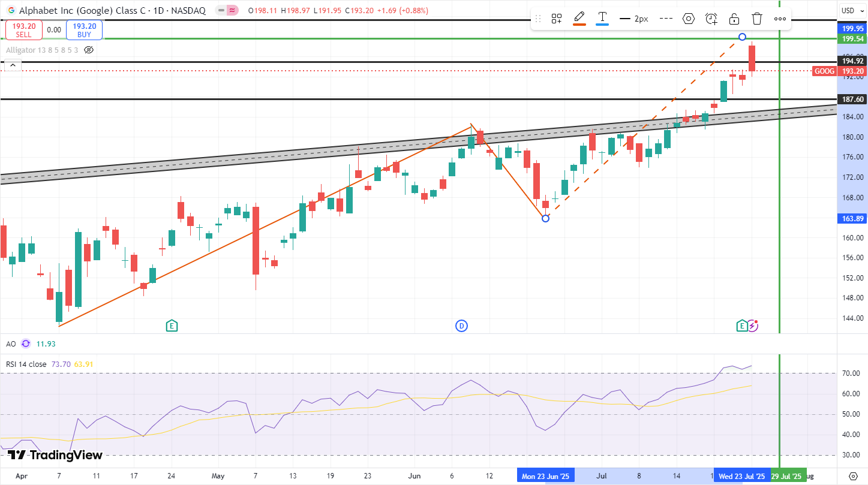
Task: Delete the drawing with trash icon
Action: point(757,19)
